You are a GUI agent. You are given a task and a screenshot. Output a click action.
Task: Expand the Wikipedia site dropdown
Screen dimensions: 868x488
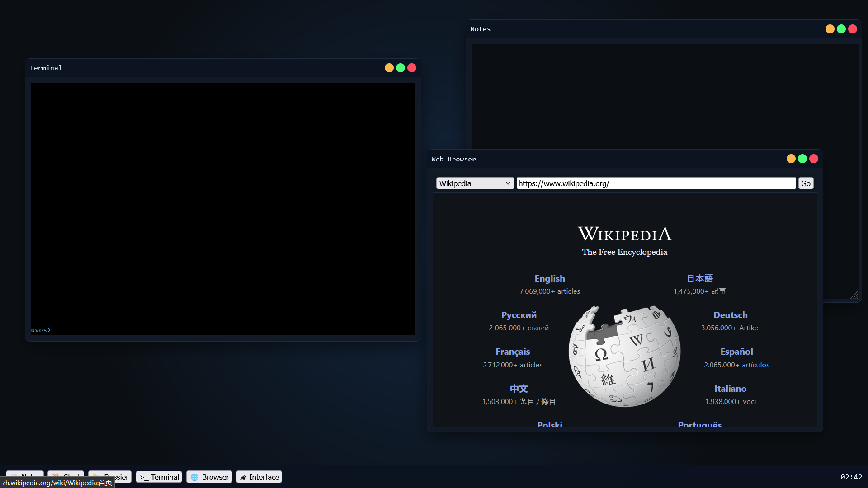coord(475,183)
